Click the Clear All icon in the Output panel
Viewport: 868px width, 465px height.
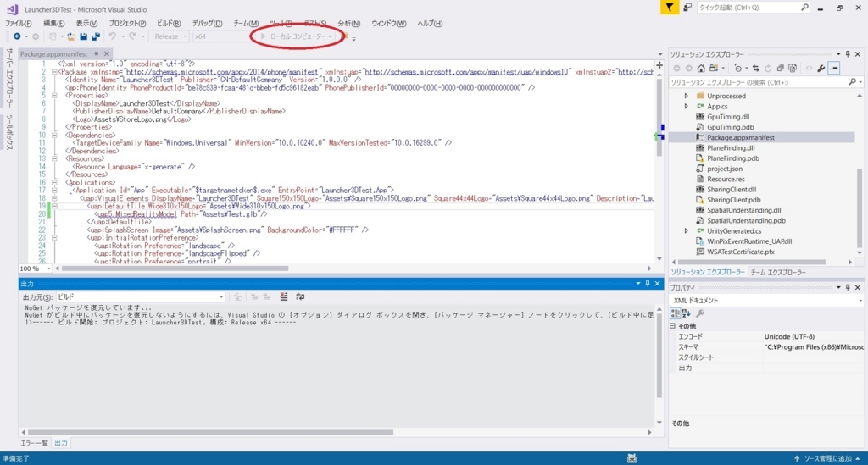pos(283,297)
